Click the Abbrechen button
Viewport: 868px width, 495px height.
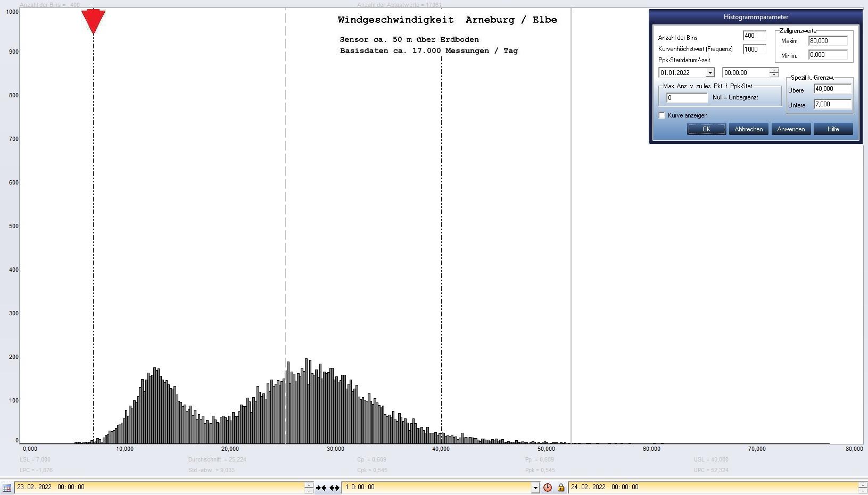(748, 129)
